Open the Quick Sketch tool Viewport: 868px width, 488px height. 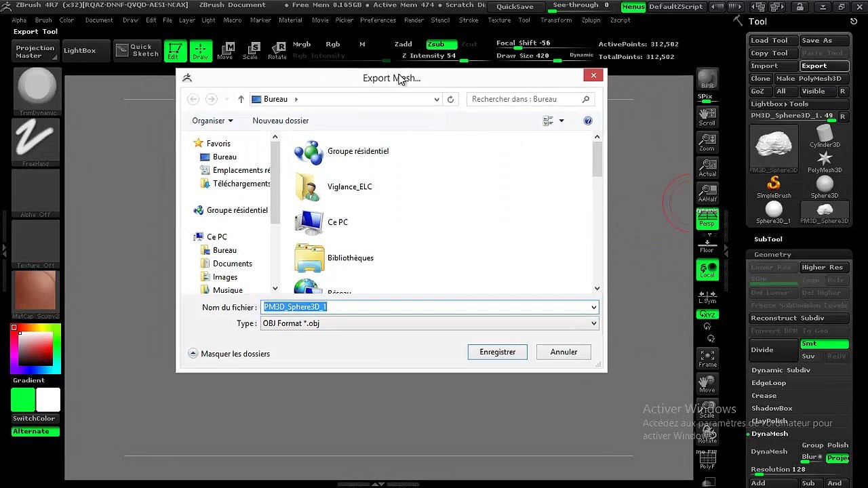pyautogui.click(x=137, y=51)
